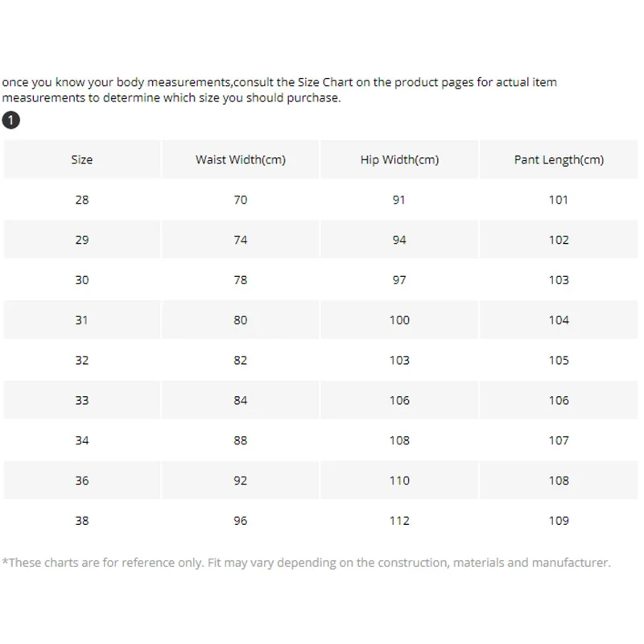Click pant length value 101
644x644 pixels.
coord(559,200)
